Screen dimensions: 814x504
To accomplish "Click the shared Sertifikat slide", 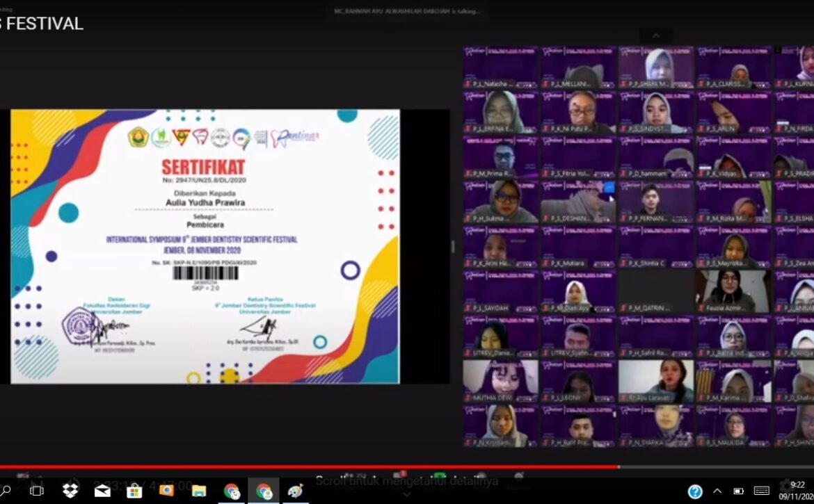I will (x=205, y=246).
